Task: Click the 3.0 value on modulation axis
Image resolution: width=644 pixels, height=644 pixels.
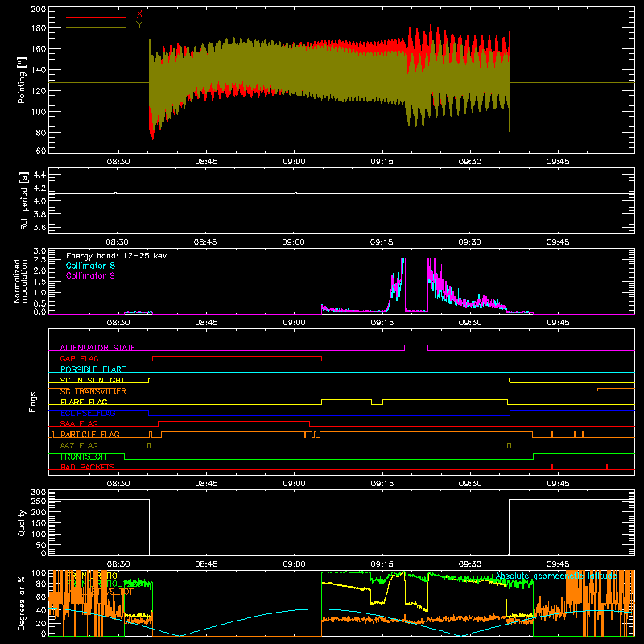Action: [39, 251]
